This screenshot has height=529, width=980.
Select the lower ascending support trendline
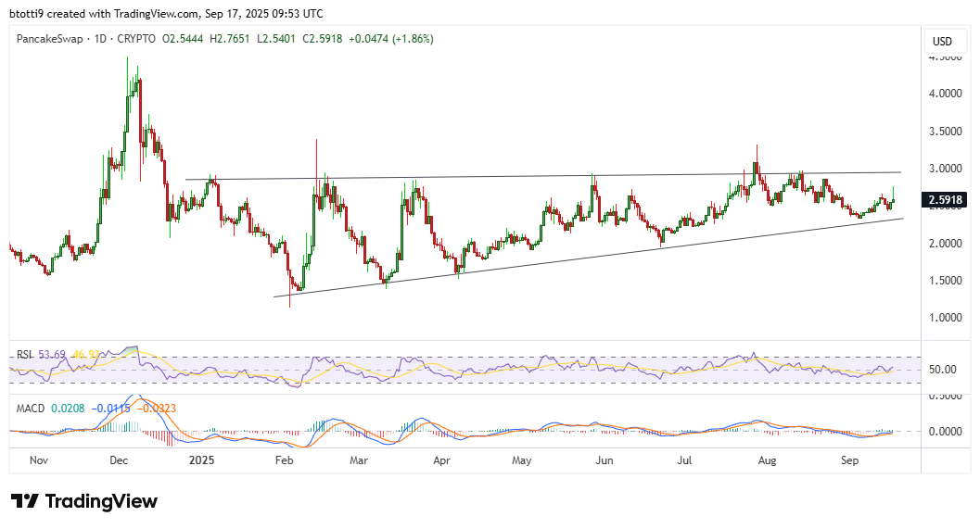click(x=556, y=261)
